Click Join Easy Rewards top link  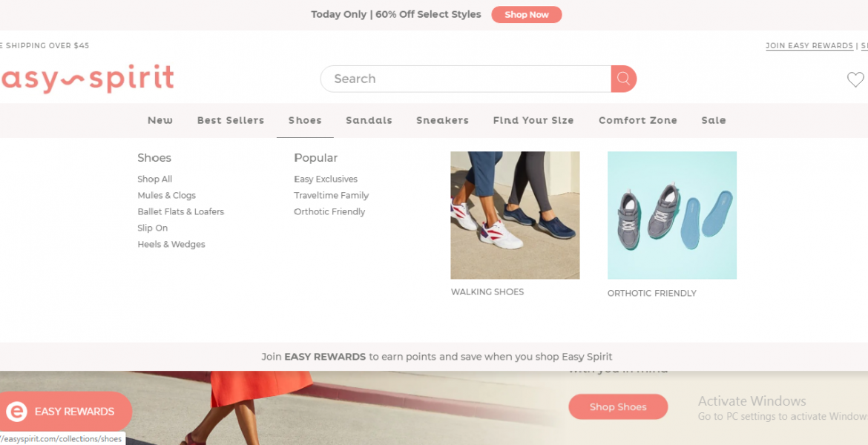(x=809, y=46)
